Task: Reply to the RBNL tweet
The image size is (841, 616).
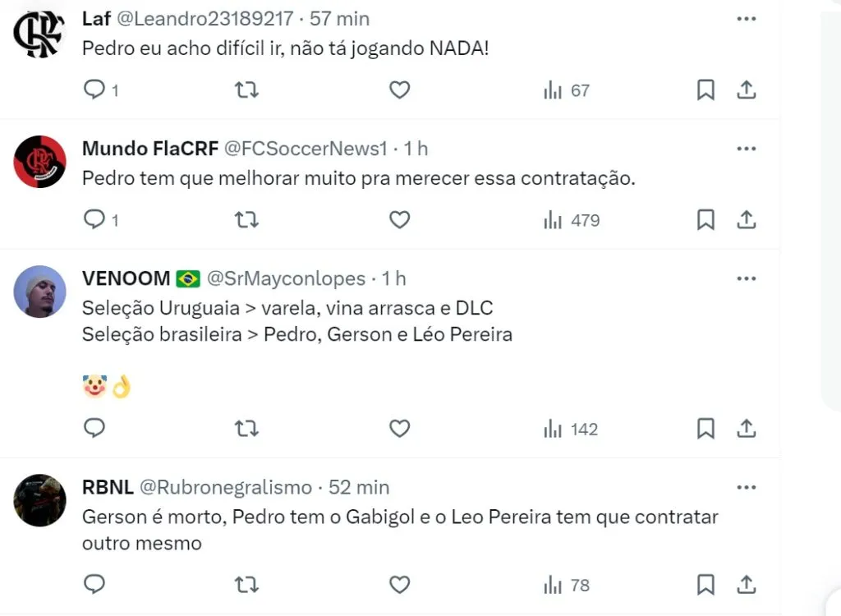Action: [x=95, y=585]
